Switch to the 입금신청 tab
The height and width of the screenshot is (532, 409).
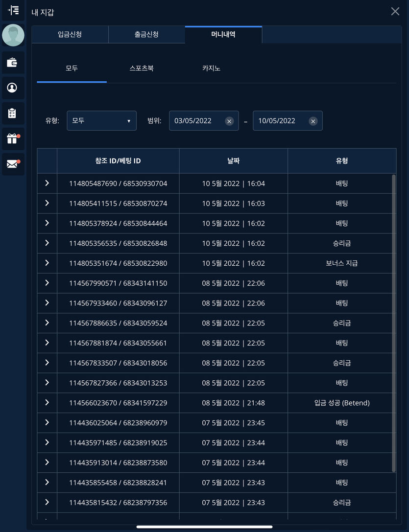(70, 34)
